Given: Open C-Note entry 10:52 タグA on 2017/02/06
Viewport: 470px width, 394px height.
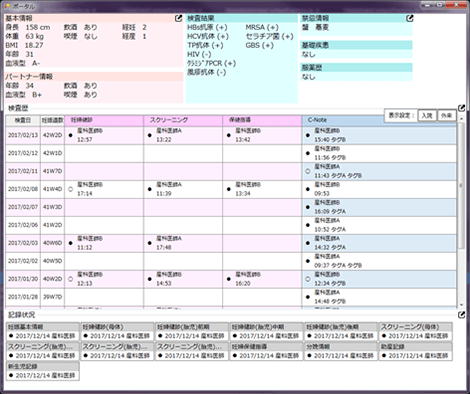Looking at the screenshot, I should point(379,225).
